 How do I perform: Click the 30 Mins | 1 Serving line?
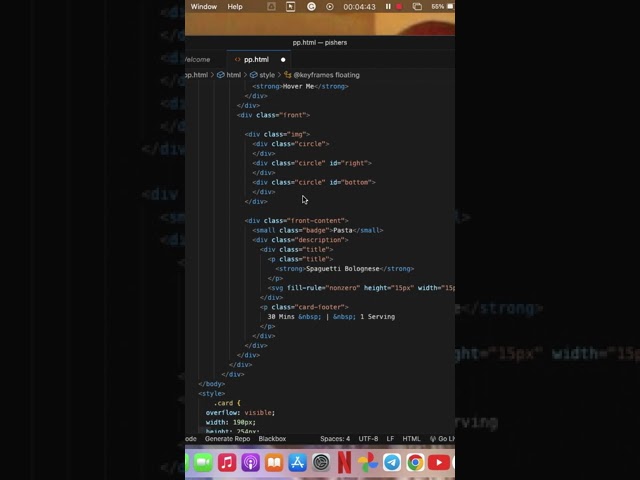(331, 317)
